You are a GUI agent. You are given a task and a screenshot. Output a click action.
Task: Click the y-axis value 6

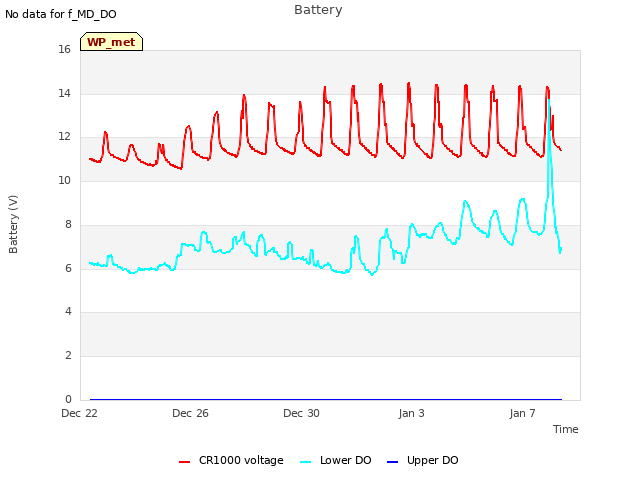(x=68, y=268)
